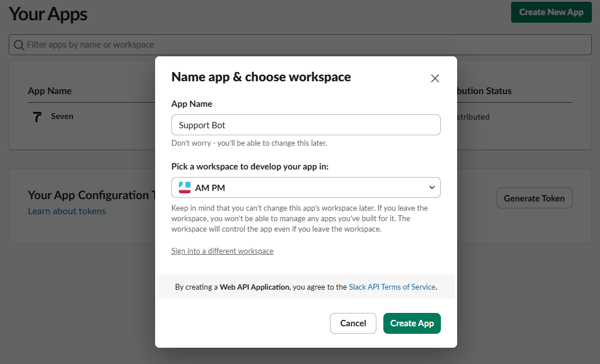The image size is (600, 364).
Task: Close the dialog with the X icon
Action: click(x=434, y=78)
